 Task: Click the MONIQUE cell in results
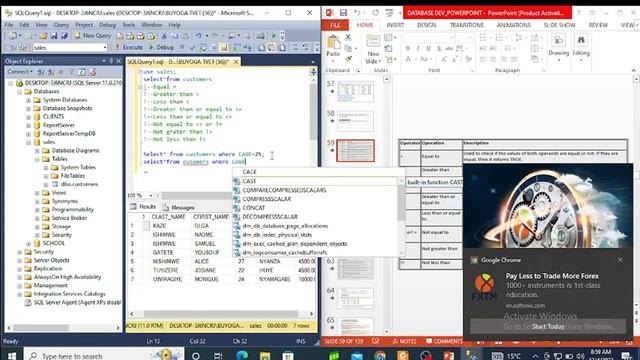click(207, 279)
